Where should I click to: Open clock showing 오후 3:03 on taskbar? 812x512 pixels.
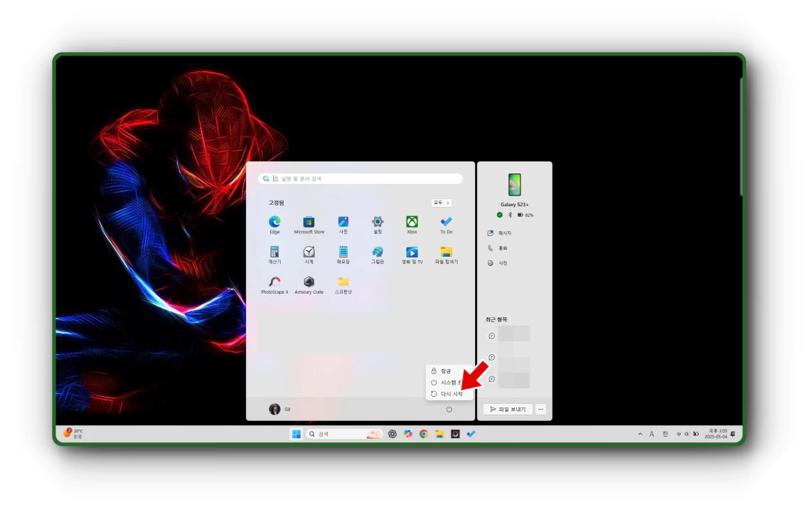pyautogui.click(x=716, y=434)
